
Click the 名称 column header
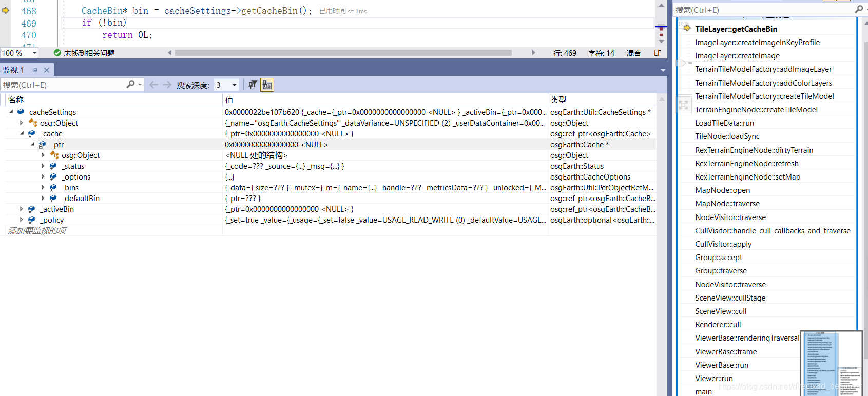point(114,100)
